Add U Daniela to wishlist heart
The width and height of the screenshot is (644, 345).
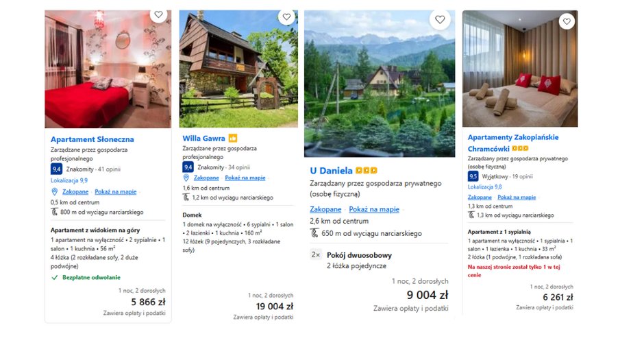pos(441,19)
